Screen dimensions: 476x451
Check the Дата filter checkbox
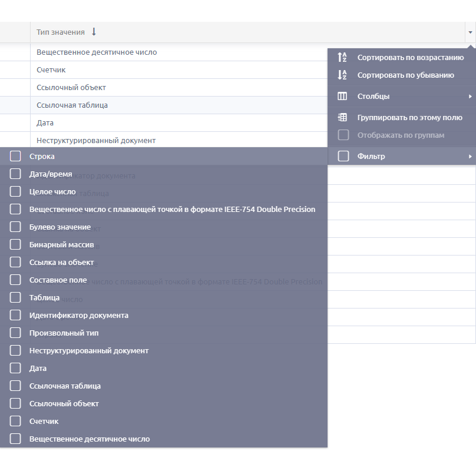(x=15, y=368)
